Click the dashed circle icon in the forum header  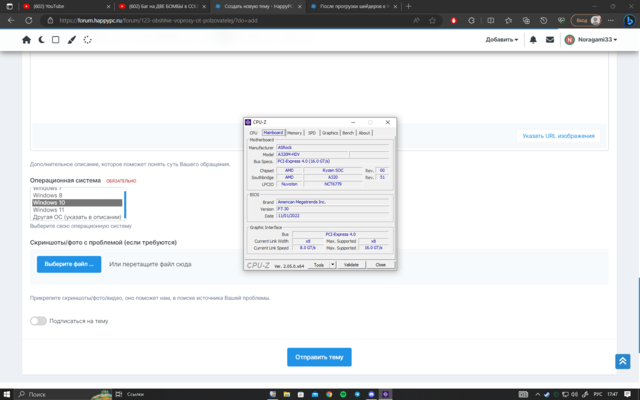pyautogui.click(x=87, y=40)
